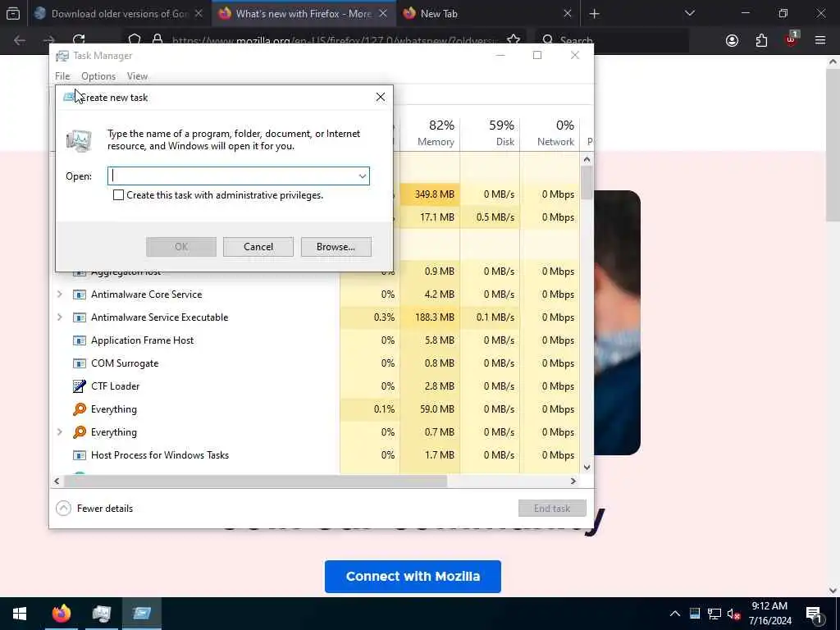Click the uBlock Origin toolbar icon
The image size is (840, 630).
792,39
